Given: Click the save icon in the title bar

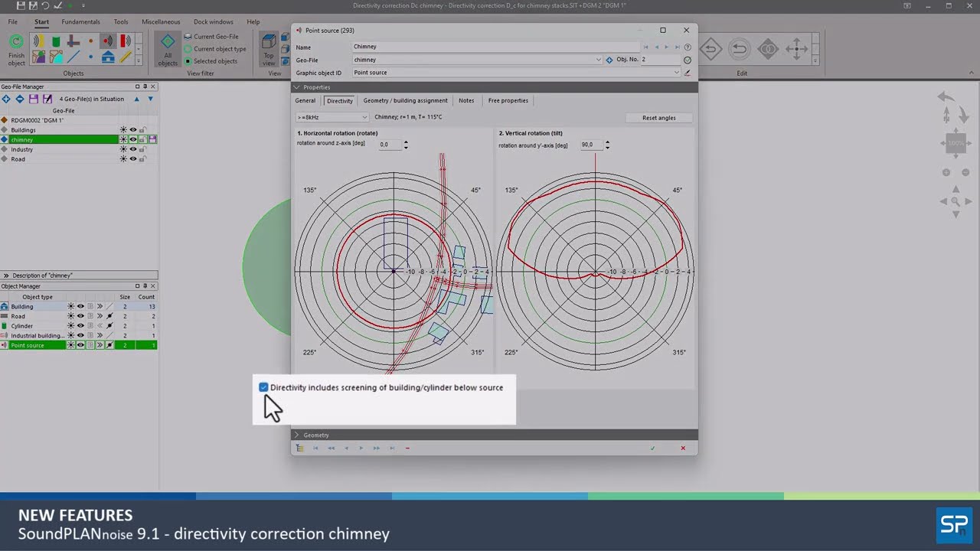Looking at the screenshot, I should click(21, 5).
